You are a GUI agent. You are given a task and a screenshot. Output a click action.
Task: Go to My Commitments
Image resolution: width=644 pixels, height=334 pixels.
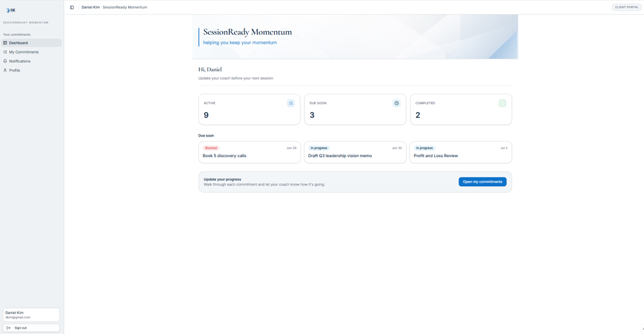coord(32,52)
